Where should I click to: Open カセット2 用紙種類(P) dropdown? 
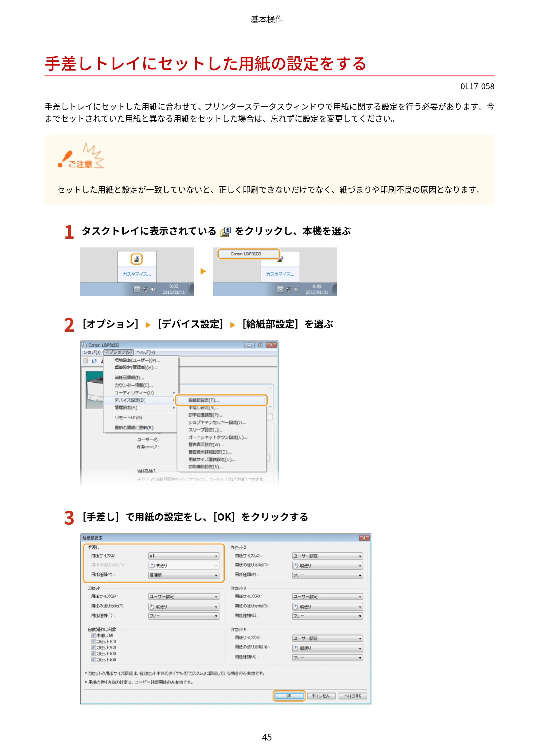[327, 575]
